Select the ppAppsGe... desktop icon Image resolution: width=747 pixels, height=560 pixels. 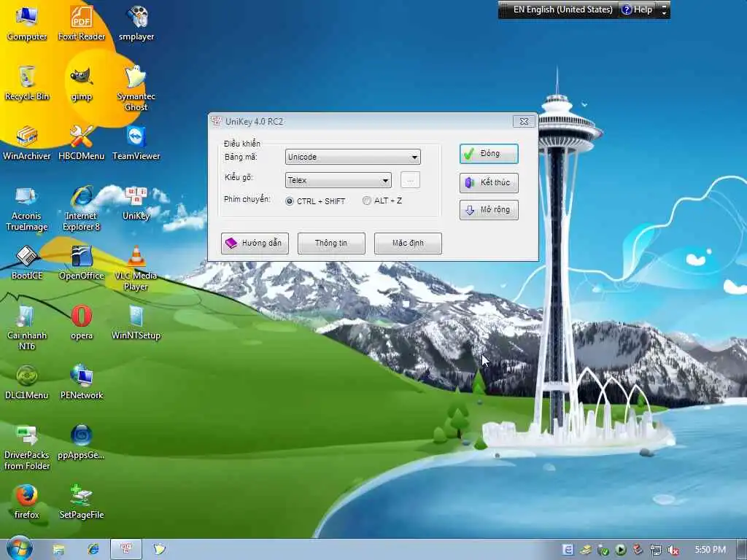click(x=82, y=442)
